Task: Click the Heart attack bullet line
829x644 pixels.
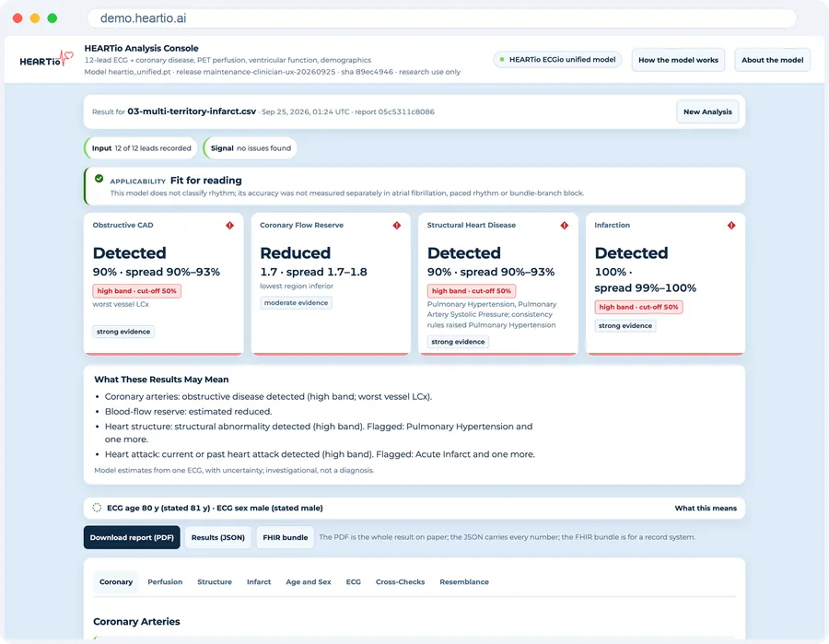Action: 320,454
